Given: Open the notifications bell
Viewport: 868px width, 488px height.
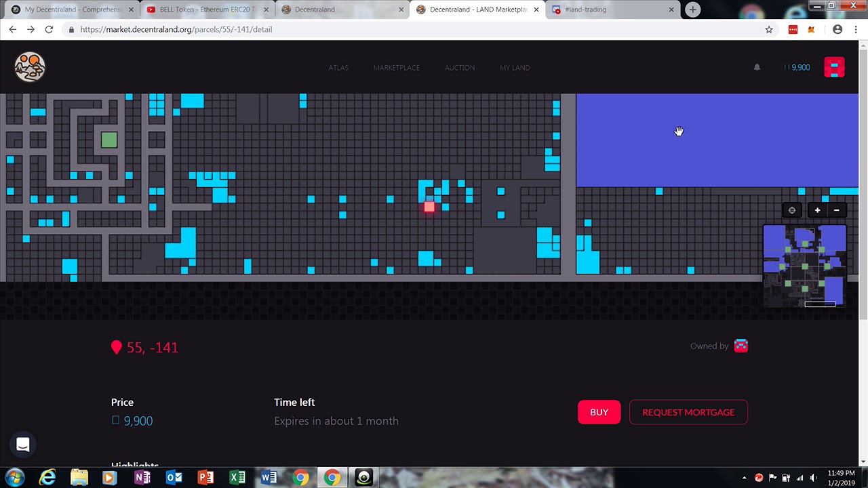Looking at the screenshot, I should 757,67.
